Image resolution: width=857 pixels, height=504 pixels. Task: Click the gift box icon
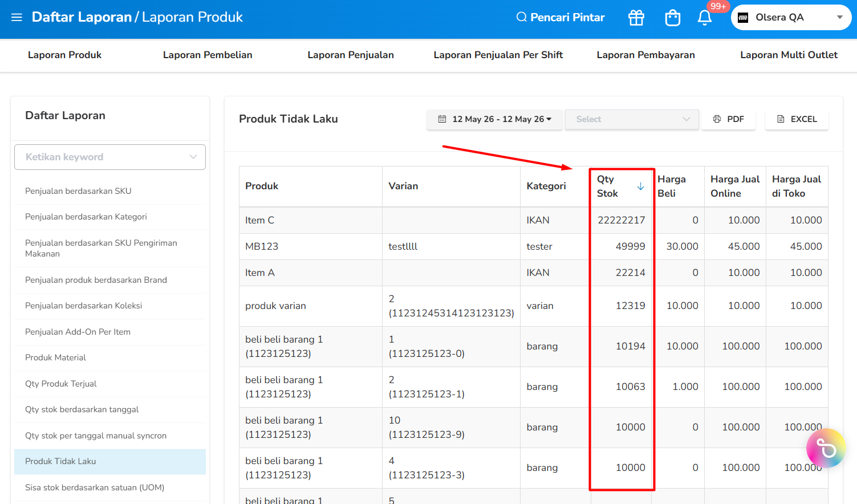click(636, 18)
